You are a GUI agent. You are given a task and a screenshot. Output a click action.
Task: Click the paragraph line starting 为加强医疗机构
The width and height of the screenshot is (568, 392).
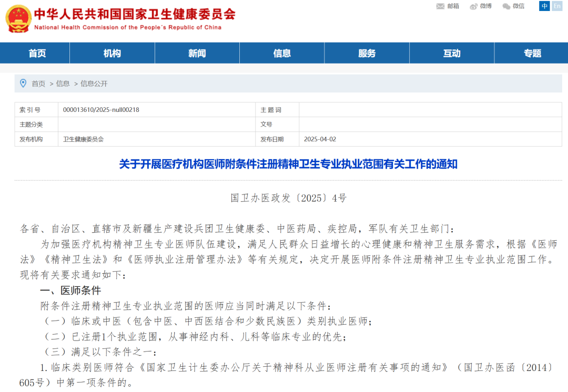(299, 244)
